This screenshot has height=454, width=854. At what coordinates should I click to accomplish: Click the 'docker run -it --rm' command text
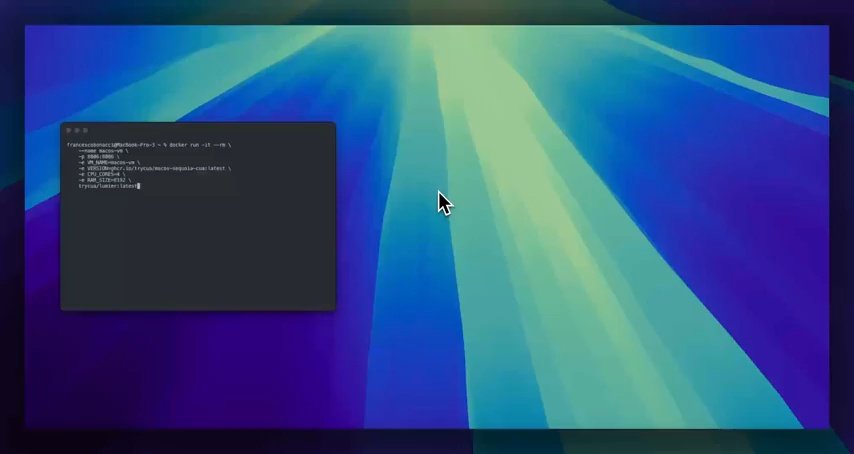coord(200,145)
